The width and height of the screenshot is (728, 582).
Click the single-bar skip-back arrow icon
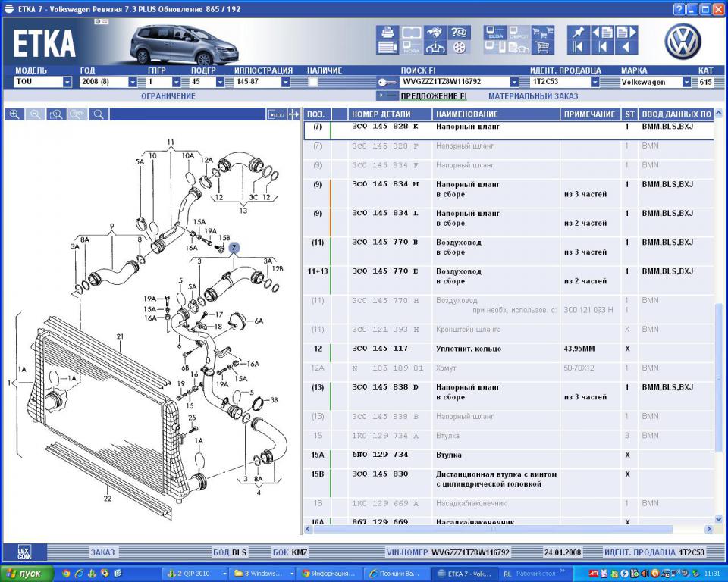[602, 47]
